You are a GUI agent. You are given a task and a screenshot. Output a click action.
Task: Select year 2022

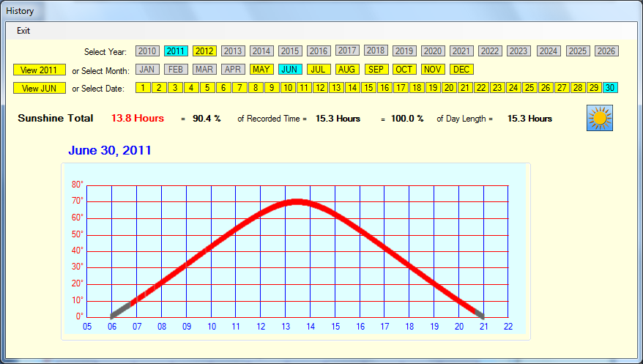(490, 51)
